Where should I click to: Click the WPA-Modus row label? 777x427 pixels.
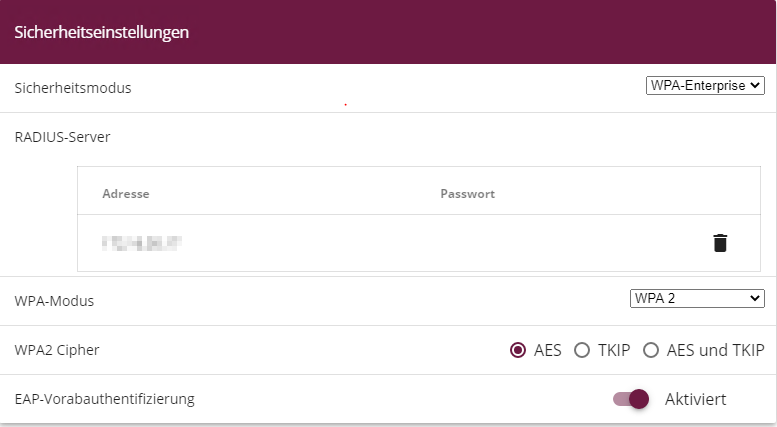click(55, 300)
